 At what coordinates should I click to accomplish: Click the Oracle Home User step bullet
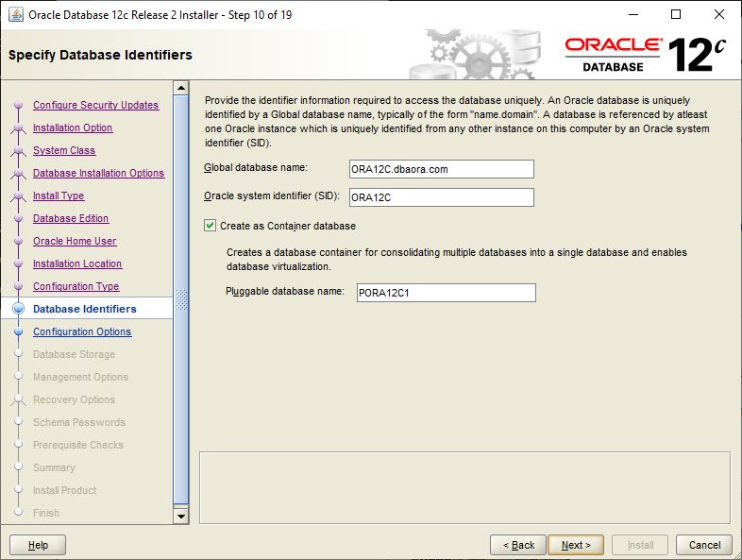19,241
